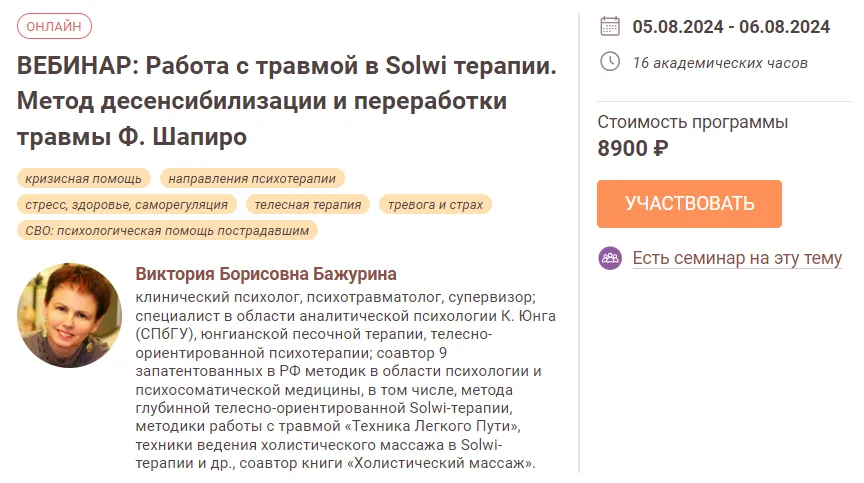The image size is (864, 483).
Task: Select the 'направления психотерапии' tag
Action: point(252,178)
